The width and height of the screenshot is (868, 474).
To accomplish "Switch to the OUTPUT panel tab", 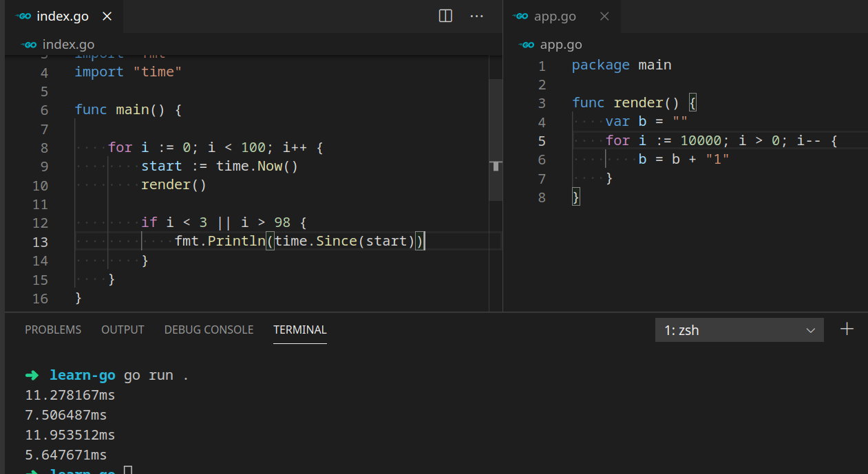I will click(x=123, y=330).
